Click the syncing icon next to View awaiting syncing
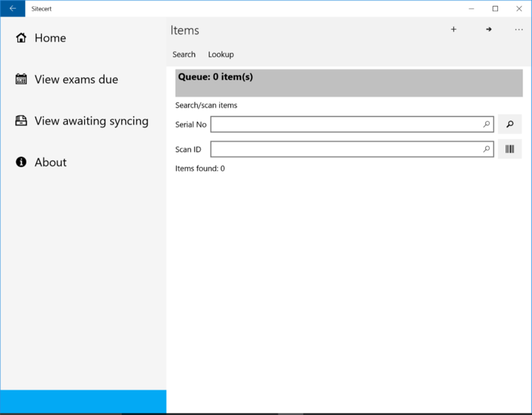The width and height of the screenshot is (532, 415). pos(21,120)
